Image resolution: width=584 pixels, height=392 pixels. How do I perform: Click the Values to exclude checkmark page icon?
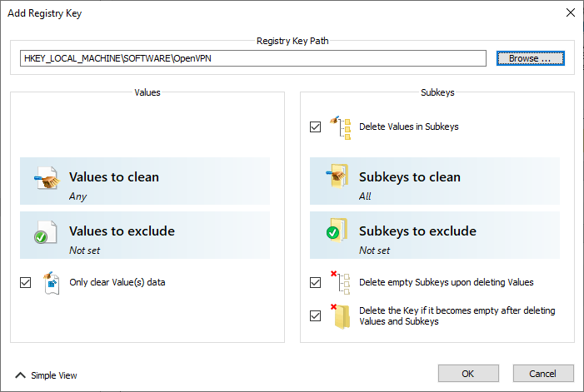pos(46,232)
